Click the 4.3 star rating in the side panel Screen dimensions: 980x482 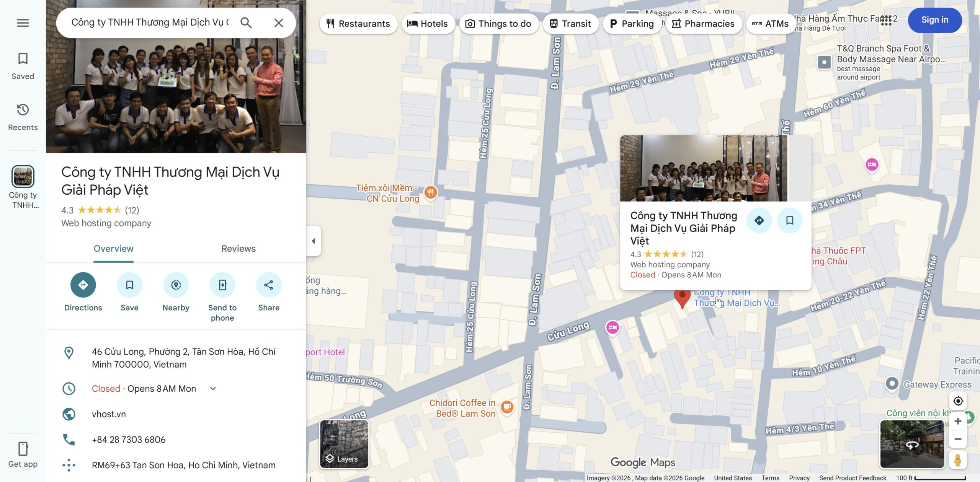[x=100, y=210]
